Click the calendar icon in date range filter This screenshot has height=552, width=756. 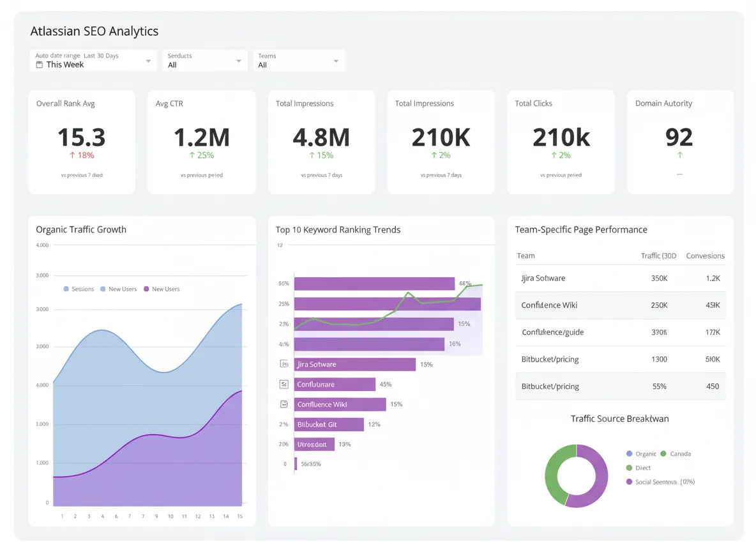click(38, 65)
